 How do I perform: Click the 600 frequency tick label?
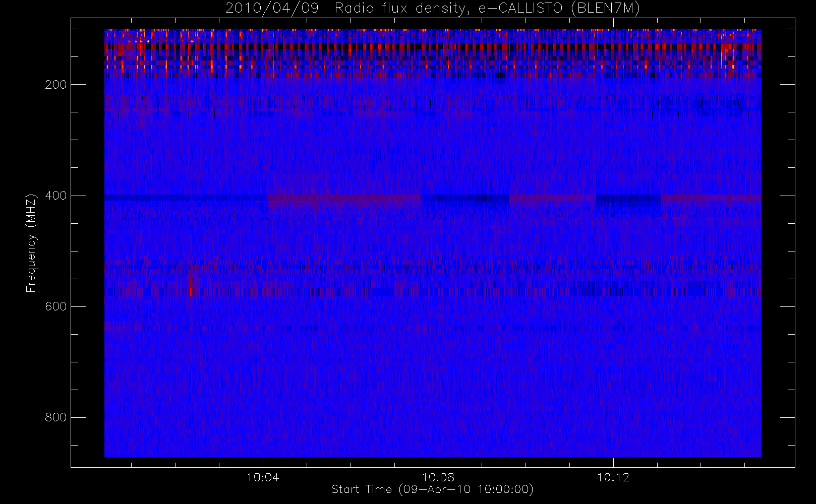click(56, 306)
